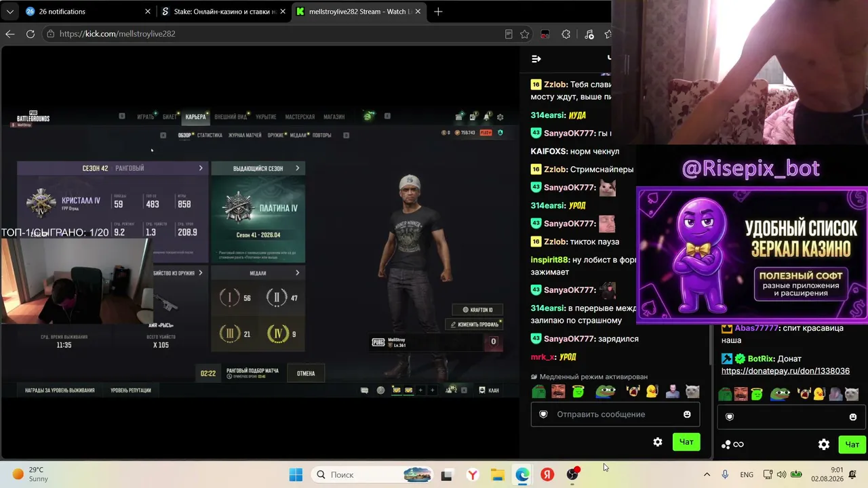Open the Windows Start menu
The image size is (868, 488).
(x=296, y=474)
